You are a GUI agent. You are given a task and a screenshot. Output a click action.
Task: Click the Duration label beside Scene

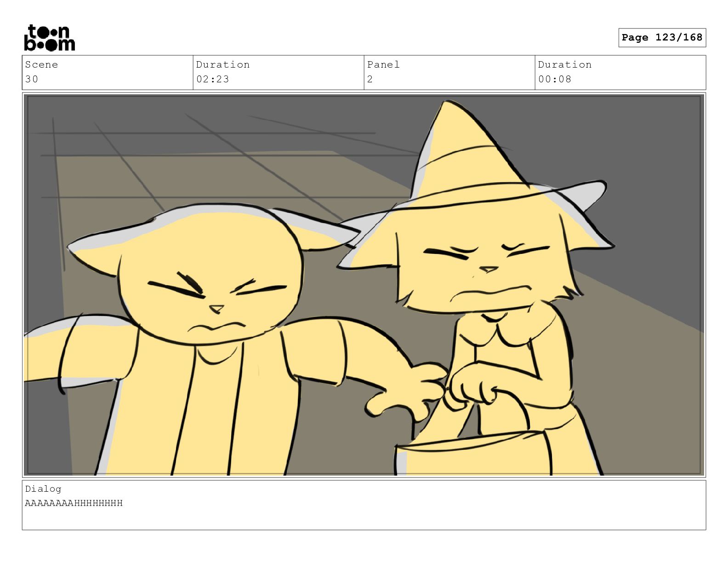click(223, 64)
